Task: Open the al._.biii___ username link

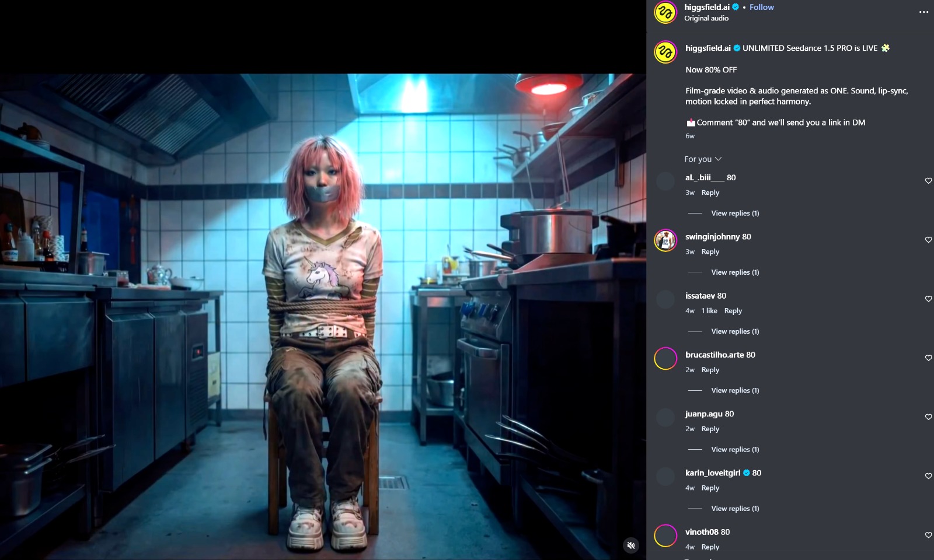Action: click(705, 177)
